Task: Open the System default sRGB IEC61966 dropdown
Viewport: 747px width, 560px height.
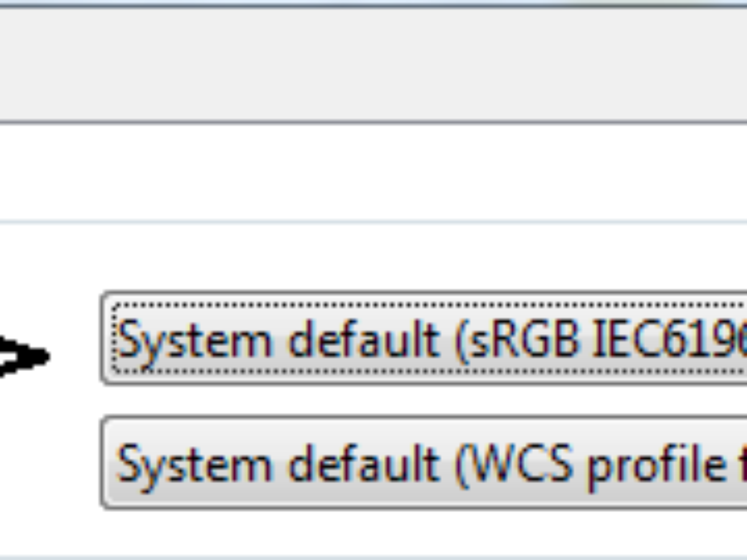Action: (424, 338)
